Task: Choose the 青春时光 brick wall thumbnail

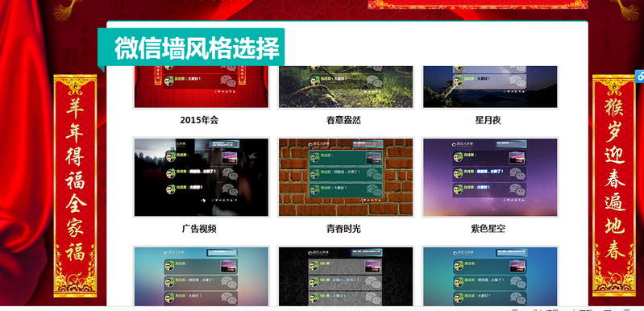Action: [x=346, y=177]
